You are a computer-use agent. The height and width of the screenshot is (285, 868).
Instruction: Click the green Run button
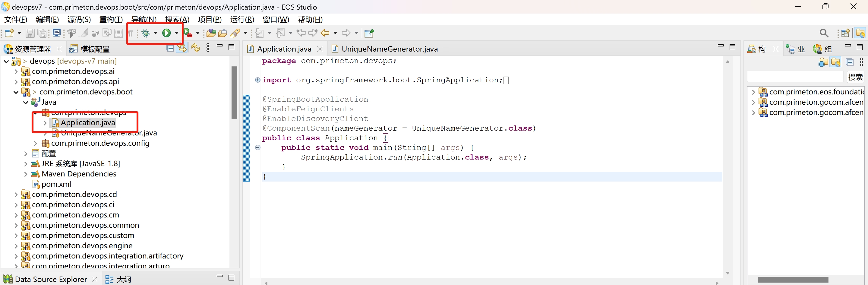tap(166, 33)
